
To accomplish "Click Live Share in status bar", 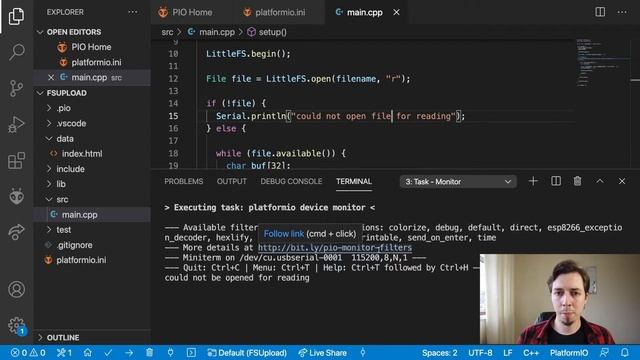I will (x=322, y=353).
